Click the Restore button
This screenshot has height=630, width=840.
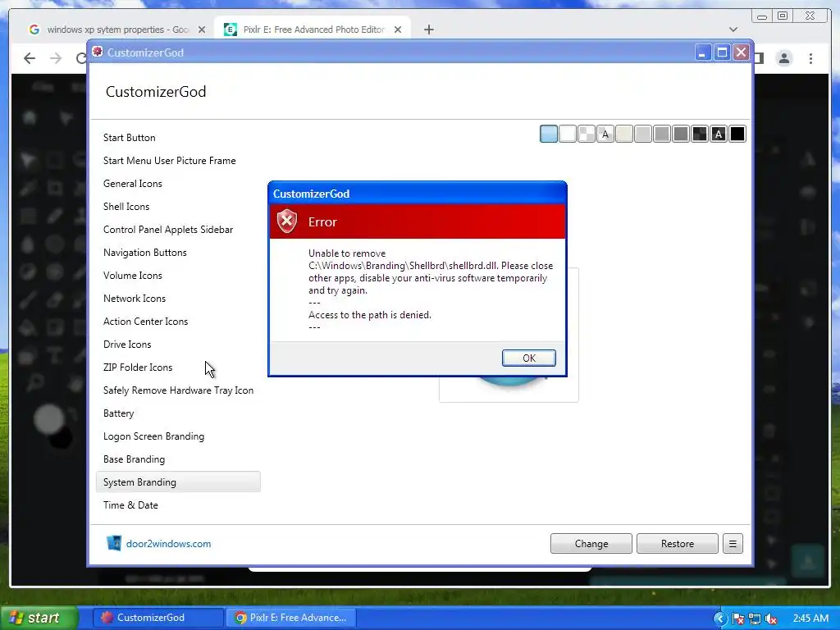click(677, 543)
